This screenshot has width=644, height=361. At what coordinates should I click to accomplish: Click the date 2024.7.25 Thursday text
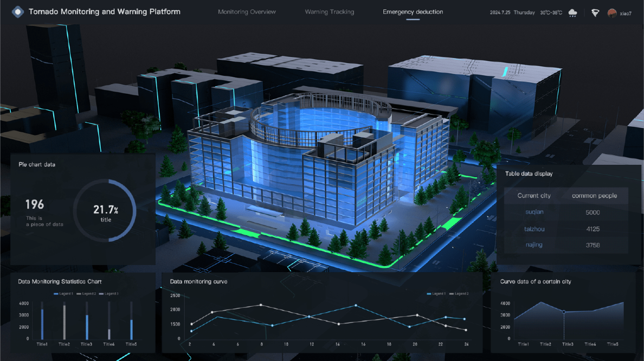[512, 12]
